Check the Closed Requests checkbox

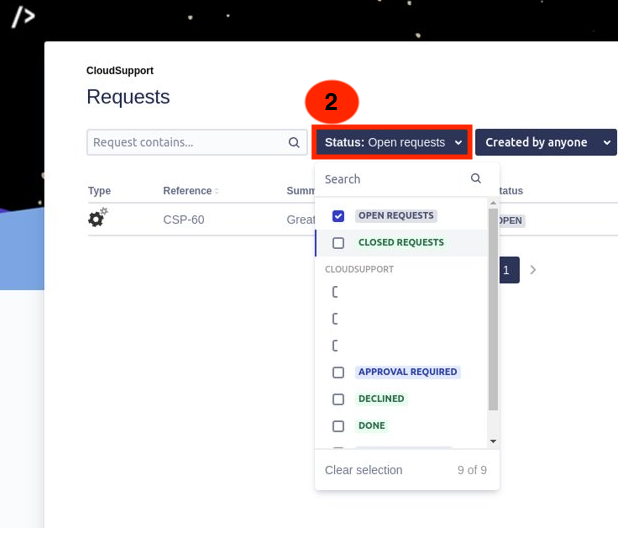pyautogui.click(x=338, y=243)
